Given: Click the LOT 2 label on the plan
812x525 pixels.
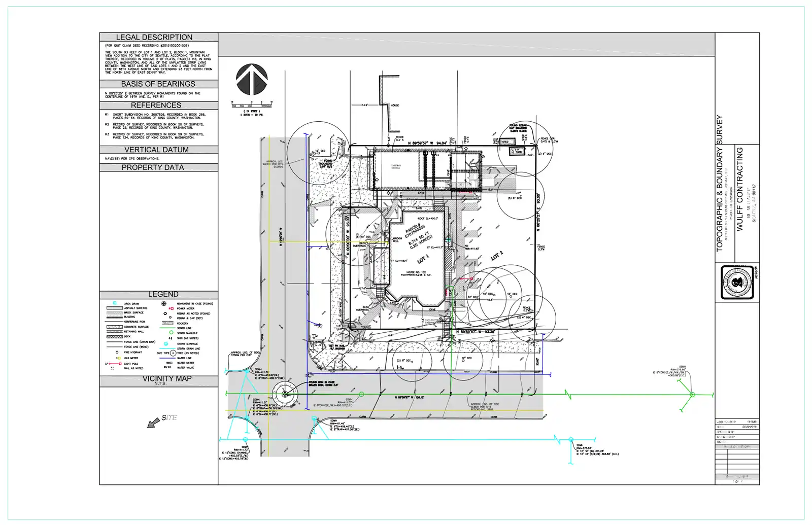Looking at the screenshot, I should click(497, 256).
